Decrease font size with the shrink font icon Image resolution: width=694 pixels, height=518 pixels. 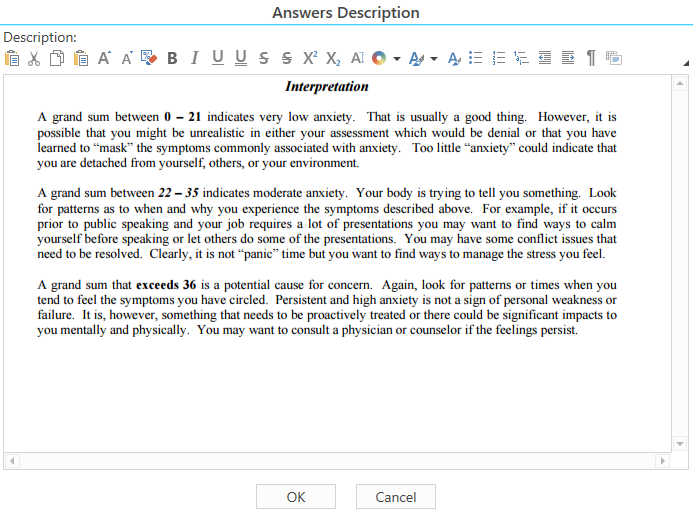[x=127, y=58]
